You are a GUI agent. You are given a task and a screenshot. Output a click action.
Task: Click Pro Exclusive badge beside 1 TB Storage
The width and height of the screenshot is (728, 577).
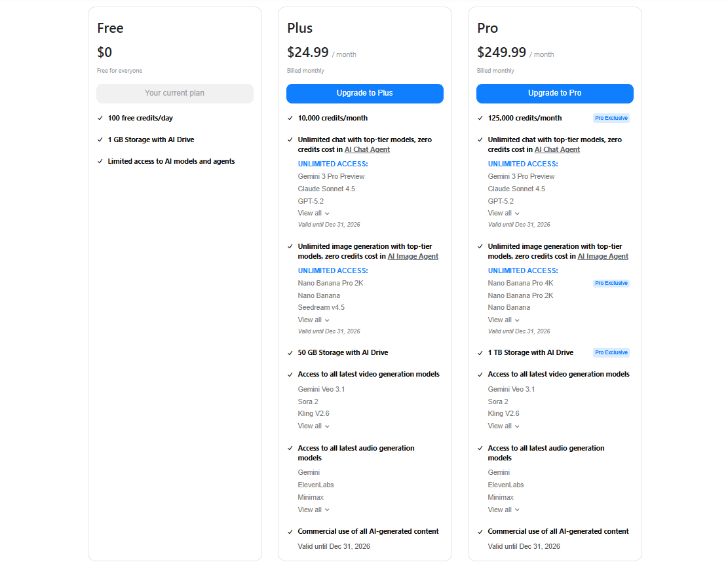coord(611,352)
